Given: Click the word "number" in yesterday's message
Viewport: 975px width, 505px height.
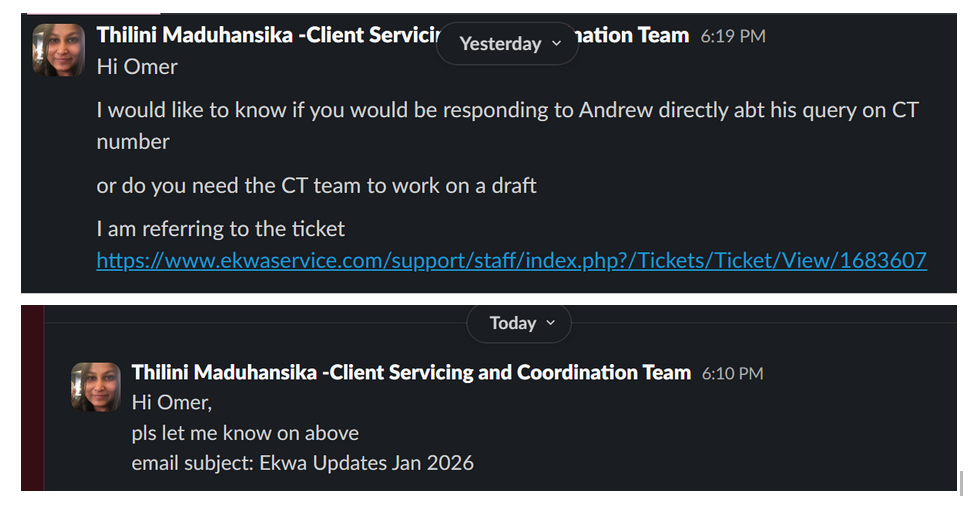Looking at the screenshot, I should click(133, 142).
